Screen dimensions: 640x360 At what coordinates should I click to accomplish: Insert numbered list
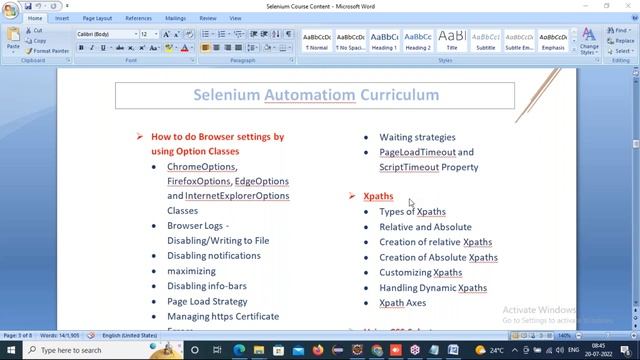pos(222,34)
